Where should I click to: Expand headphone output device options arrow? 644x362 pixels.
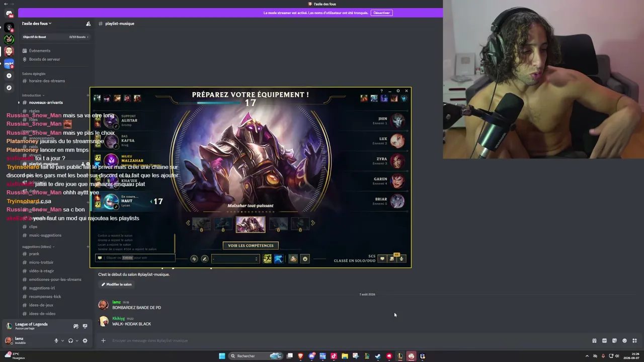[x=77, y=340]
